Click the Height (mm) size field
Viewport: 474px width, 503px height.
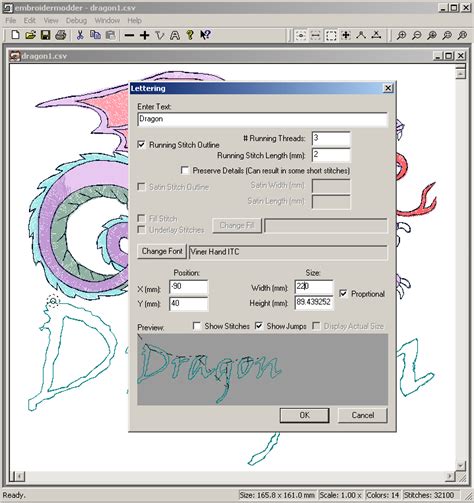click(x=314, y=303)
